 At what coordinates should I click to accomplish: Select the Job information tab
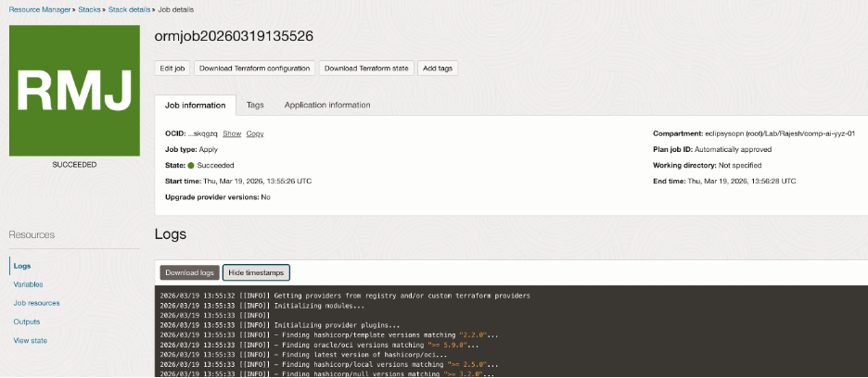(195, 106)
